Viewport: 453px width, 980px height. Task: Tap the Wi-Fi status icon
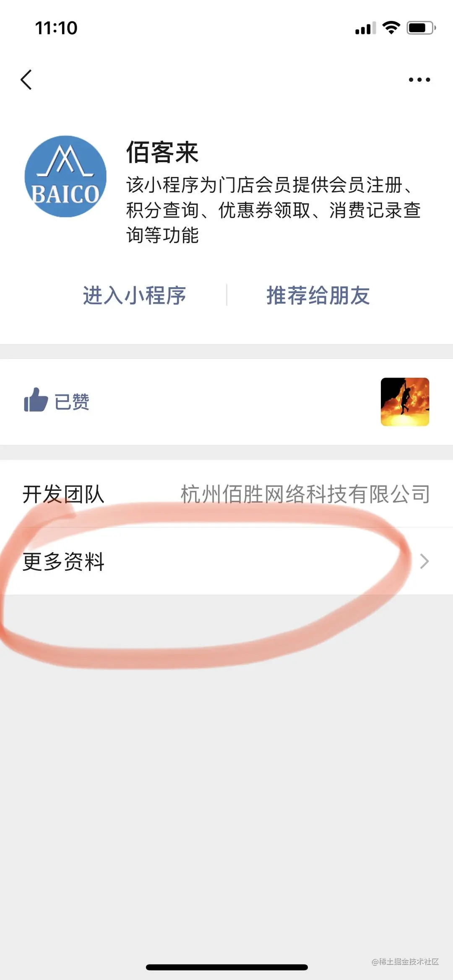[391, 28]
